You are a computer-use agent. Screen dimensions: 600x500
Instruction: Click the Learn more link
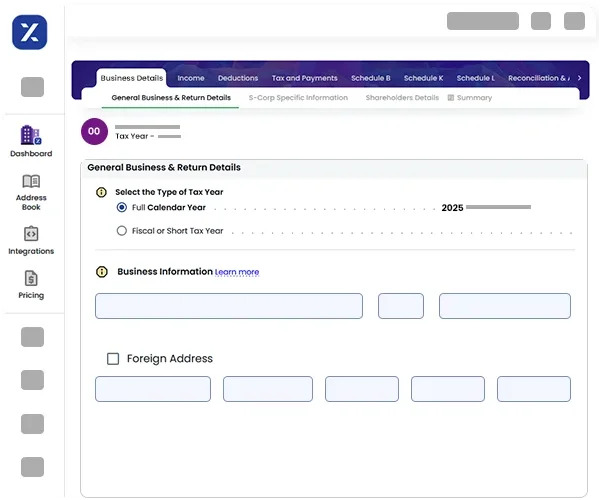coord(237,272)
